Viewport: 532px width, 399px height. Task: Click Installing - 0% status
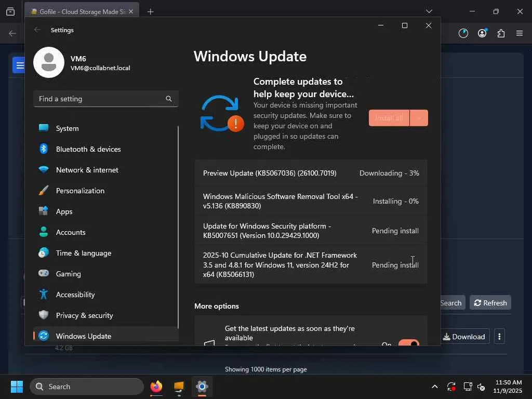(x=395, y=201)
